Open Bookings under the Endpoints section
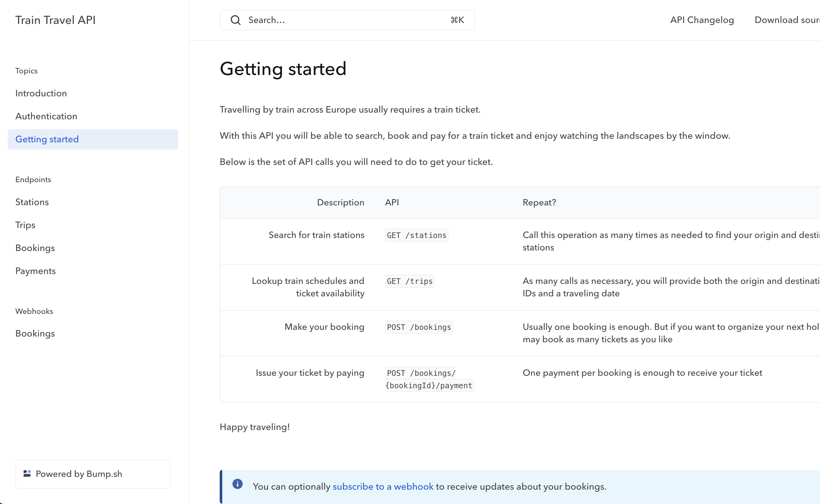The image size is (820, 504). coord(35,248)
